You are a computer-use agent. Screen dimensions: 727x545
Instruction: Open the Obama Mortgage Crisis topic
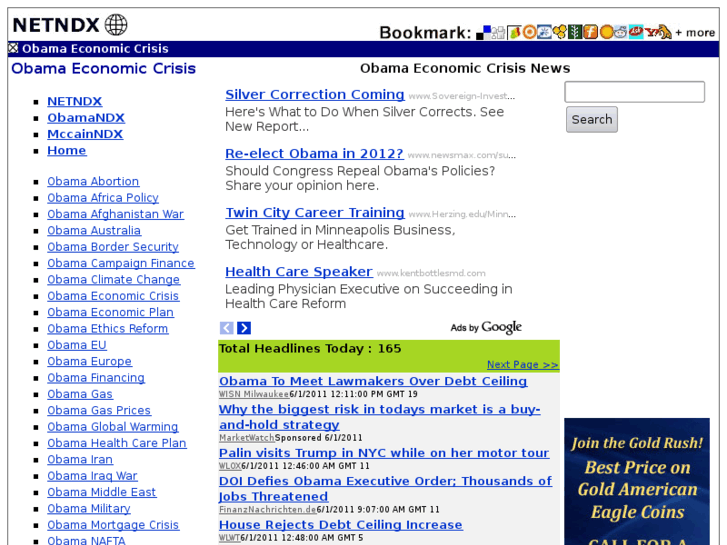pos(113,525)
